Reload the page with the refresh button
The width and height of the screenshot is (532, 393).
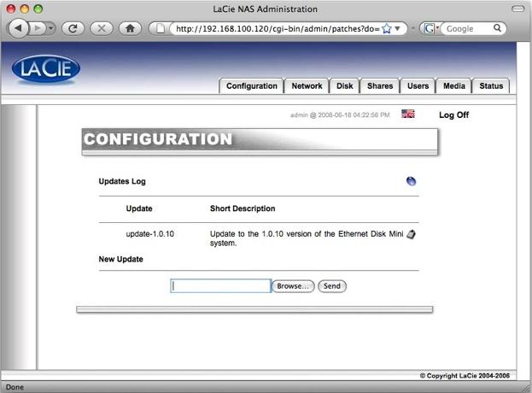[x=73, y=28]
